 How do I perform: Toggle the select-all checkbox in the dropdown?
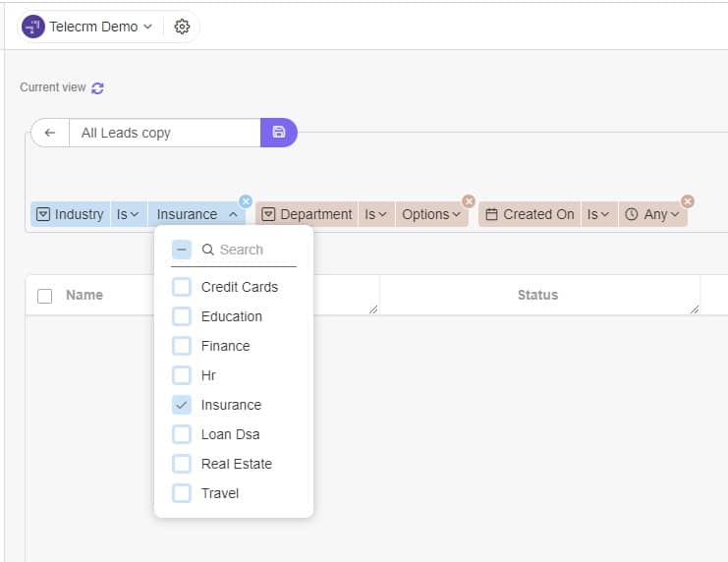pos(182,250)
